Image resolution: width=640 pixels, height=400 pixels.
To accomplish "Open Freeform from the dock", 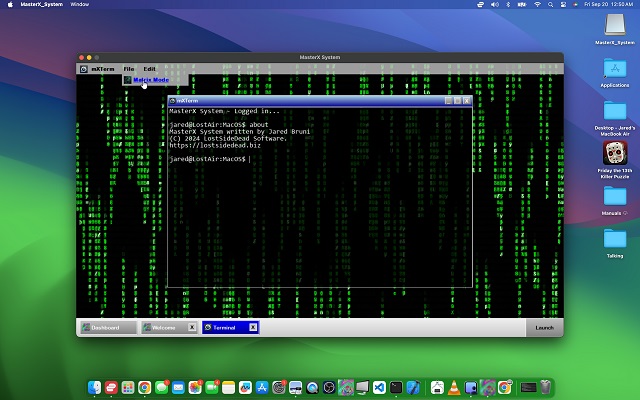I will coord(245,387).
